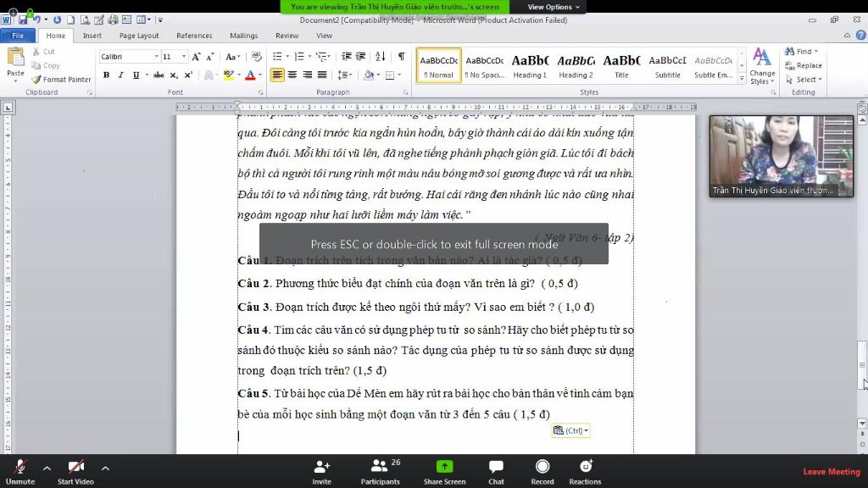Viewport: 868px width, 488px height.
Task: Apply red font color
Action: pyautogui.click(x=250, y=75)
